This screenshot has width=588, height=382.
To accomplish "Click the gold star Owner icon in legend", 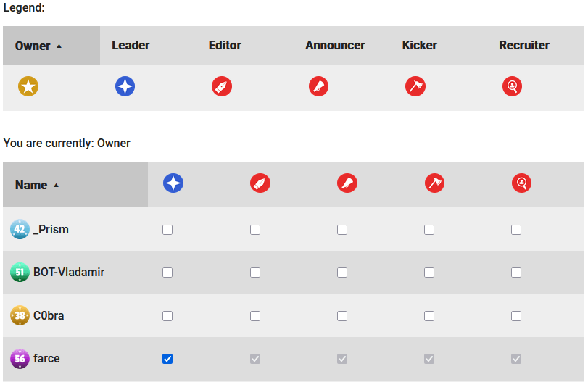I will click(28, 87).
